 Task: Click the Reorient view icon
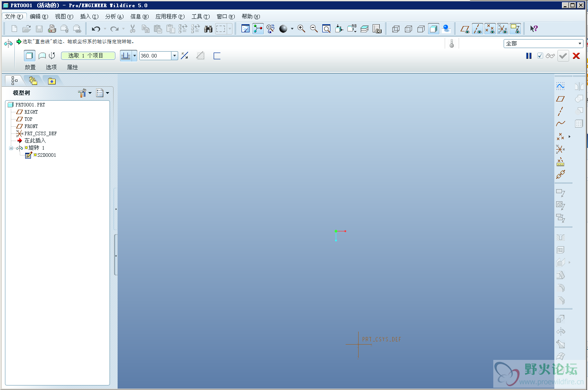(339, 29)
